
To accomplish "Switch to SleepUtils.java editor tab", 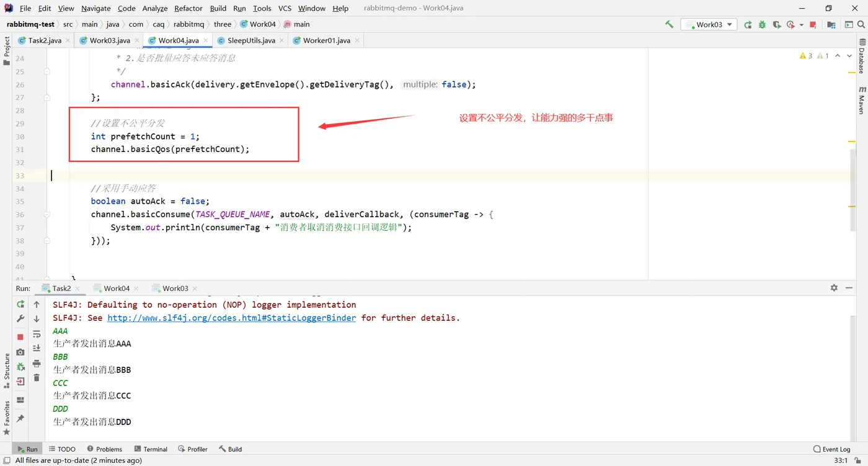I will (251, 40).
